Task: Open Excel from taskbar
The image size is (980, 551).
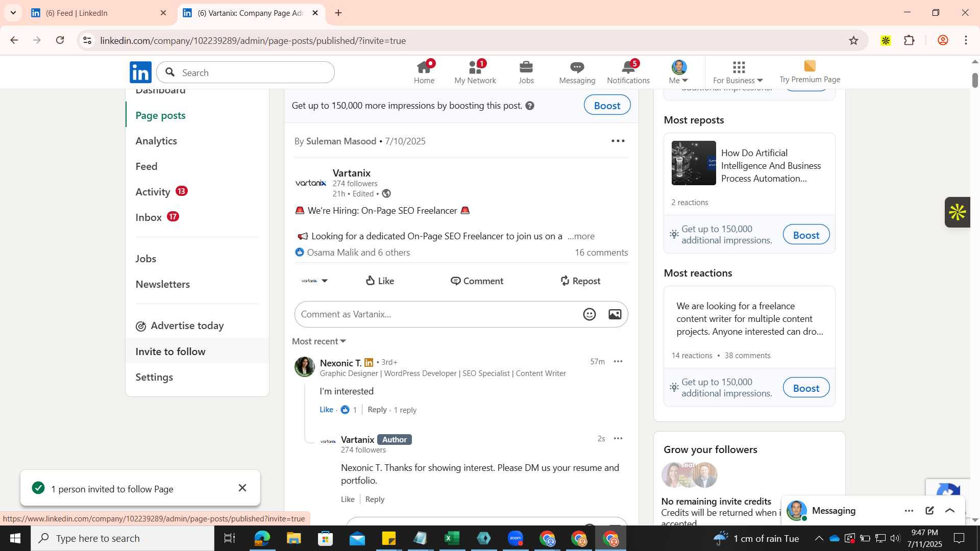Action: [x=452, y=538]
